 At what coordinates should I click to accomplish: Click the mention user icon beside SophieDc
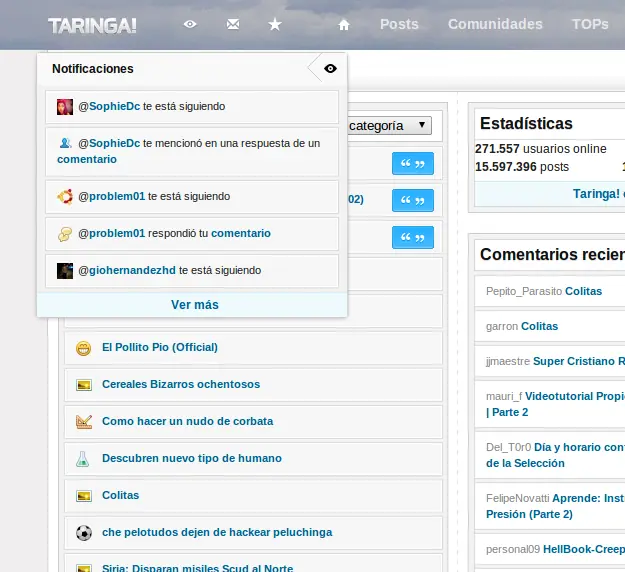click(65, 143)
